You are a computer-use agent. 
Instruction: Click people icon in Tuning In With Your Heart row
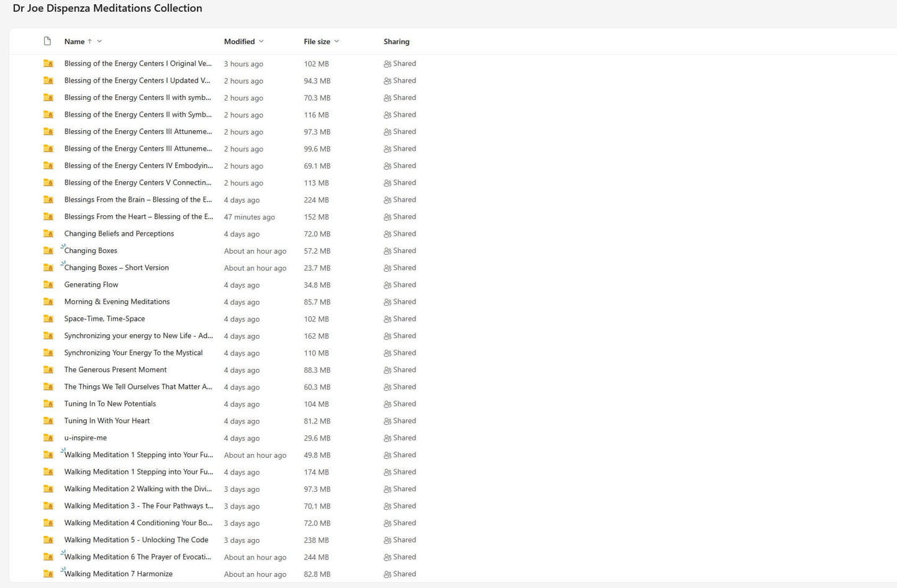tap(387, 421)
